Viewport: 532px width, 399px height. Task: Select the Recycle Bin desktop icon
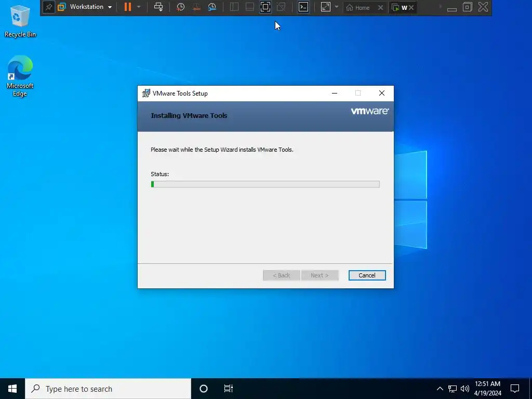[x=20, y=21]
